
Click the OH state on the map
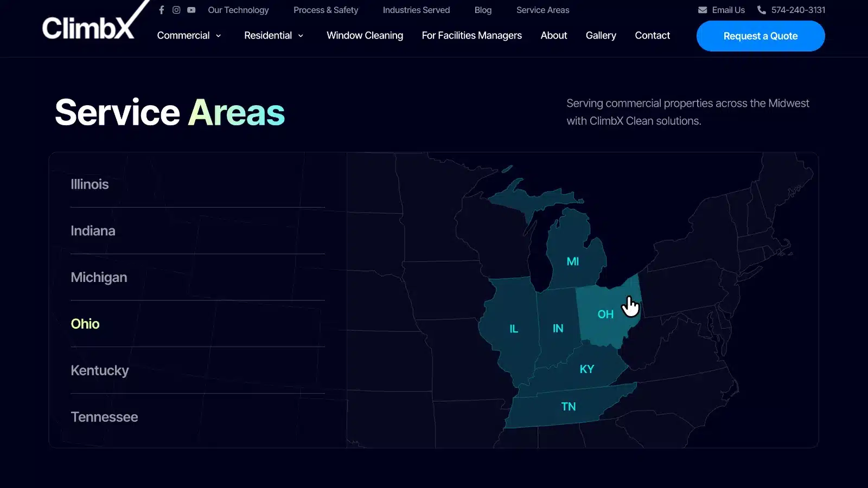pos(605,314)
